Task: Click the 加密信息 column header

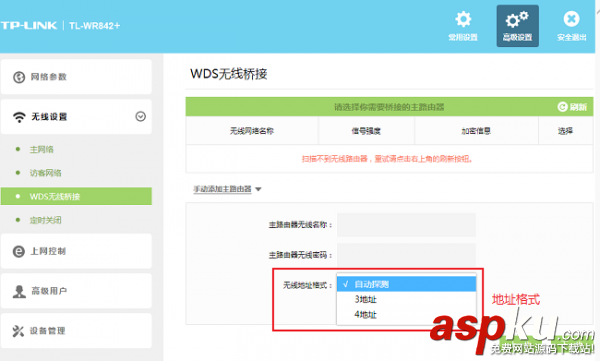Action: point(476,131)
